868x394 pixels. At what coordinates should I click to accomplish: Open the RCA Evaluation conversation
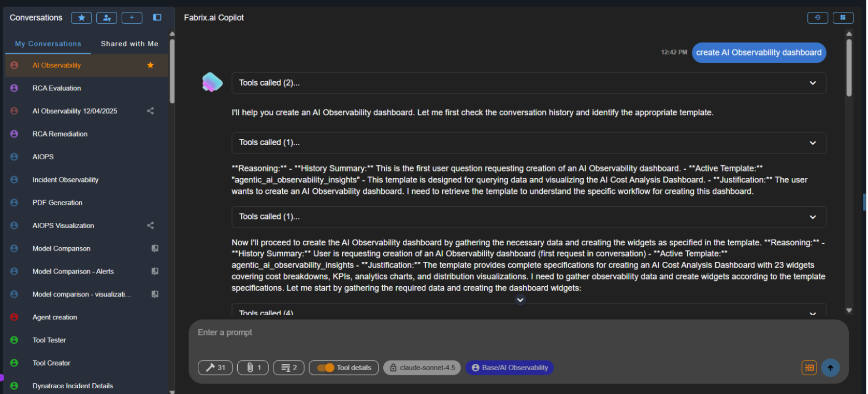click(x=57, y=88)
